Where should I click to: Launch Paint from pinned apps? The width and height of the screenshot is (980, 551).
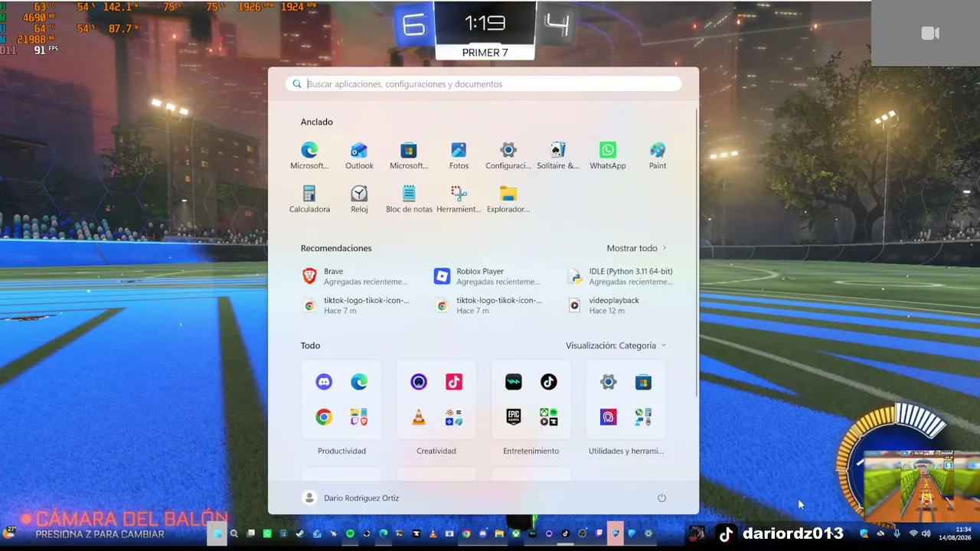(658, 155)
